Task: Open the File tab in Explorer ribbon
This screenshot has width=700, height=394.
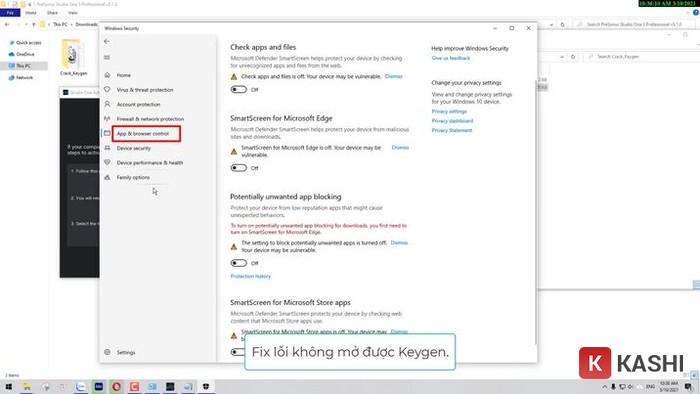Action: coord(10,12)
